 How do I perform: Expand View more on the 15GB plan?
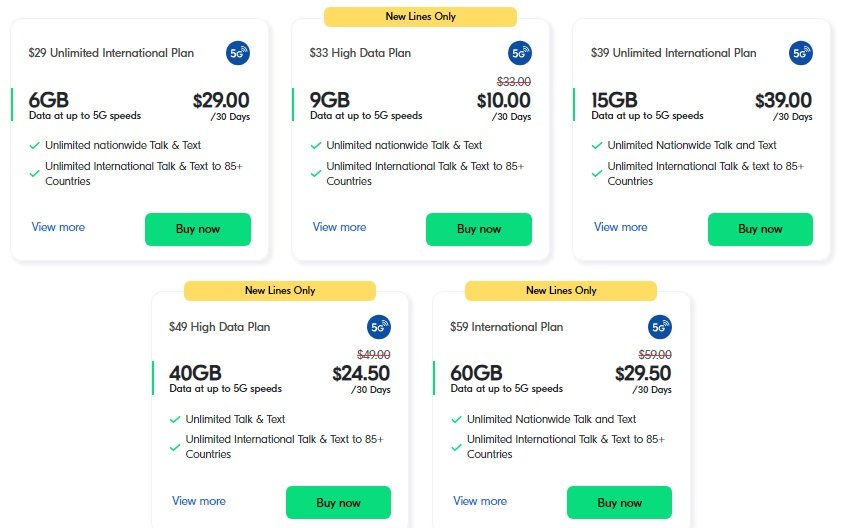click(x=621, y=227)
